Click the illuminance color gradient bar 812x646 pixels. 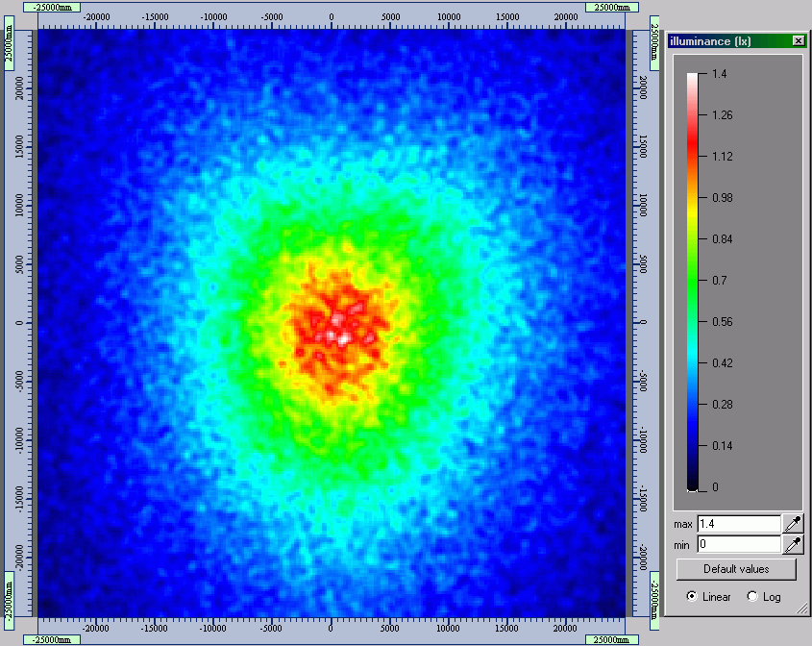click(693, 282)
